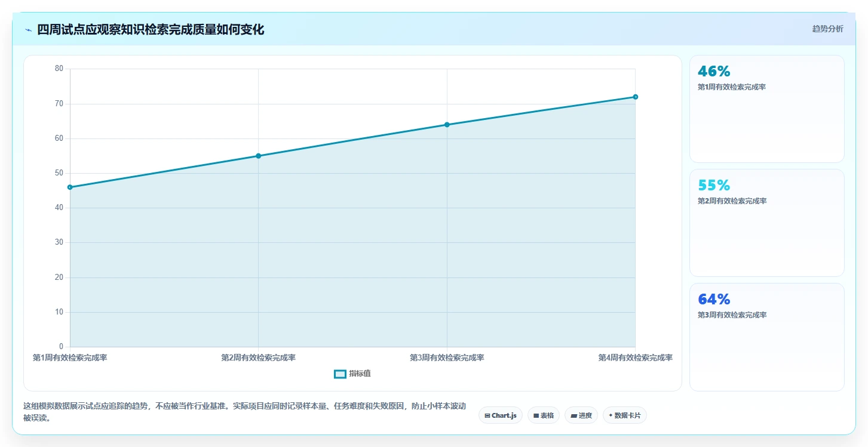Click the week 3 data point at 64
This screenshot has width=868, height=447.
pos(447,125)
